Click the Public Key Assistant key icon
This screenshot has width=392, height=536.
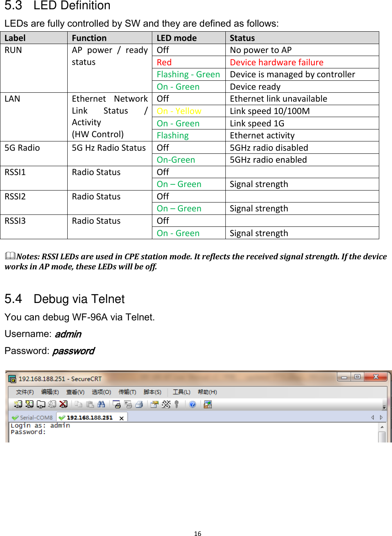(177, 404)
